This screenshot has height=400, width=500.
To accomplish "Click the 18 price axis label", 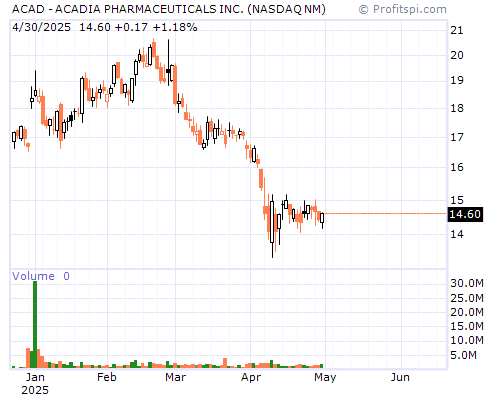I will click(x=457, y=108).
